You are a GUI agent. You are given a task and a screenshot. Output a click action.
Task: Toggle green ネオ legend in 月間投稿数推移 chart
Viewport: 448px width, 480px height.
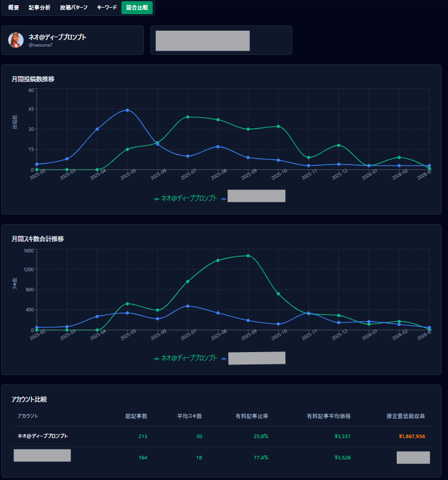coord(185,199)
